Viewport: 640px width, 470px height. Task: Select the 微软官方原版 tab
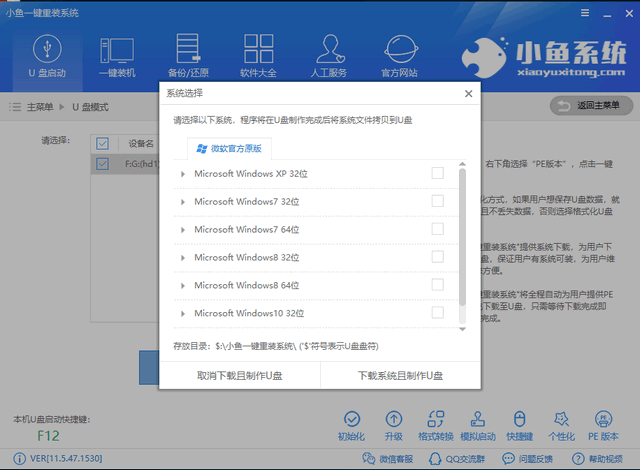(x=228, y=148)
